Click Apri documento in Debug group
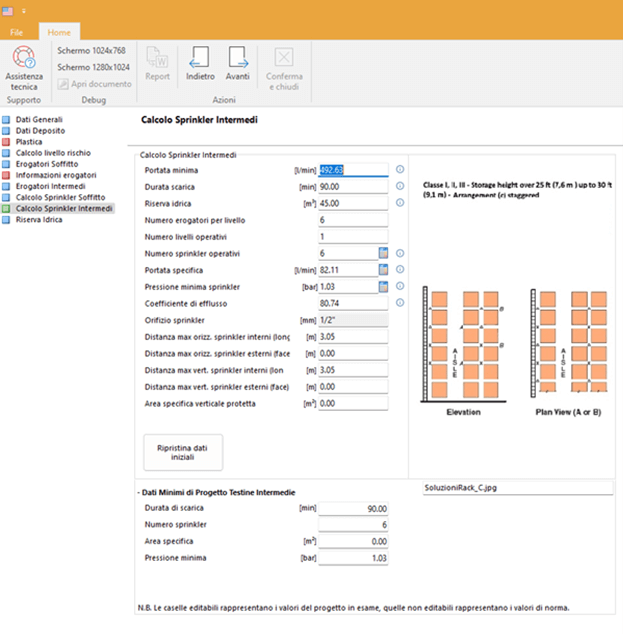623x634 pixels. coord(95,84)
